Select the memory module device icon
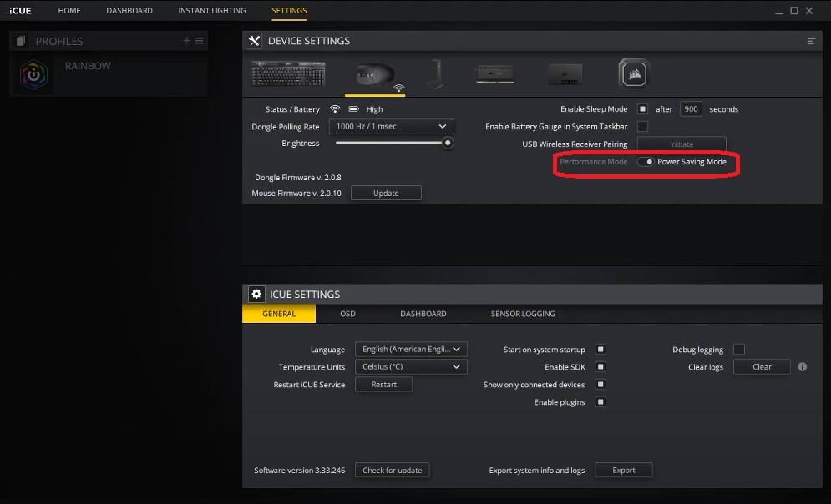 [494, 73]
